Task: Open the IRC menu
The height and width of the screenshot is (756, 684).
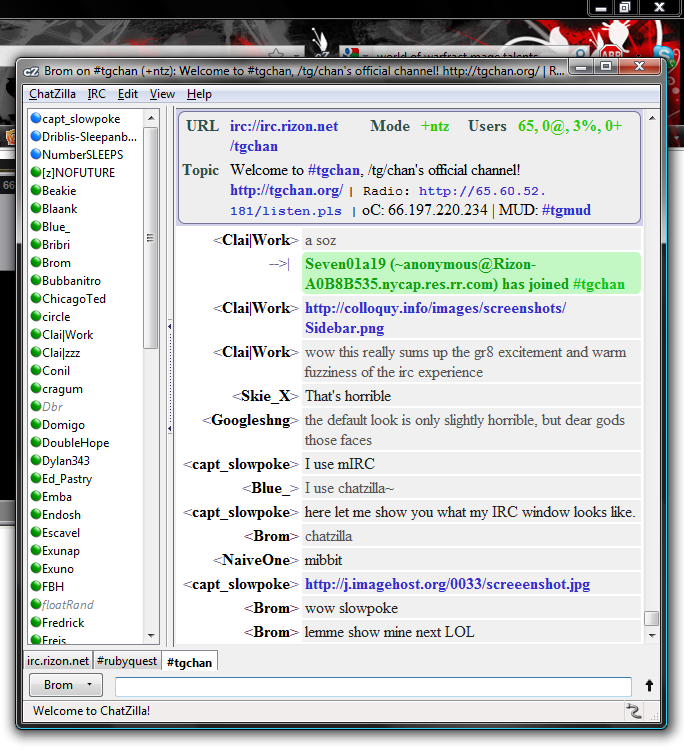Action: 96,94
